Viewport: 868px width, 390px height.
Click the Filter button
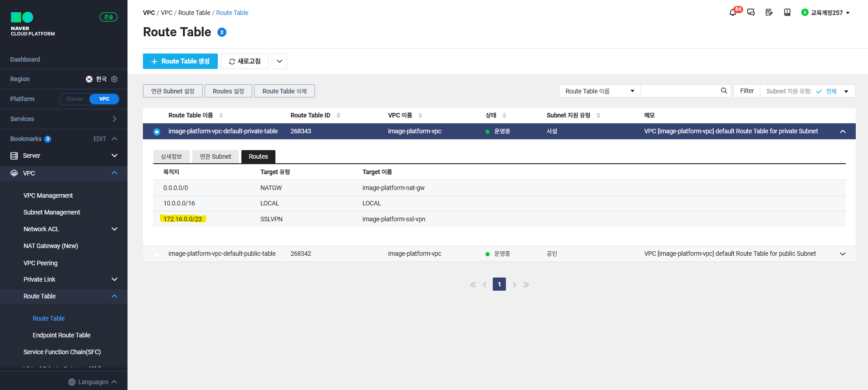tap(747, 91)
